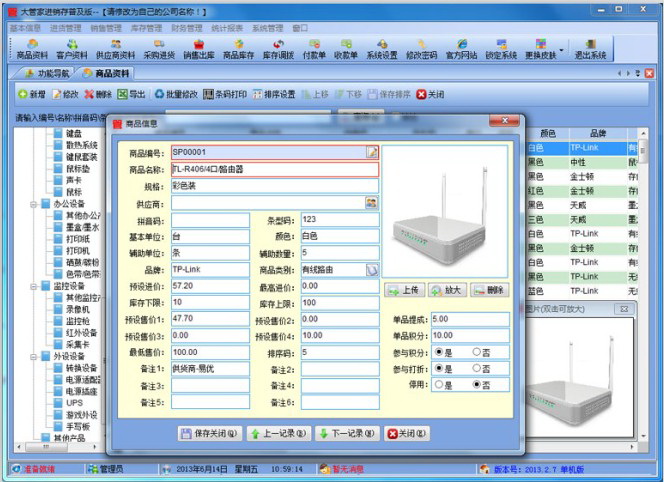
Task: Click 条码打印 barcode print button
Action: tap(225, 94)
